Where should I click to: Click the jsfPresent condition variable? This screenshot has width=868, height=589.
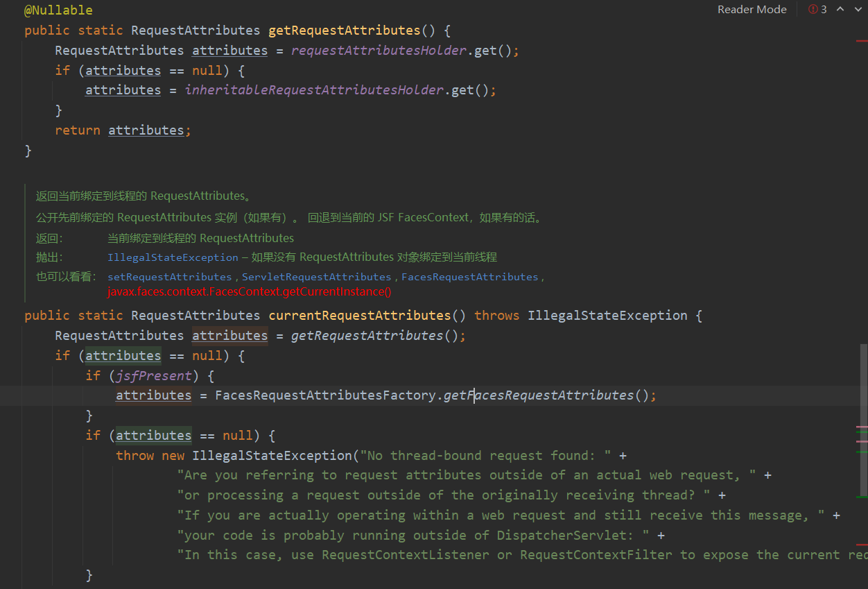click(x=154, y=375)
